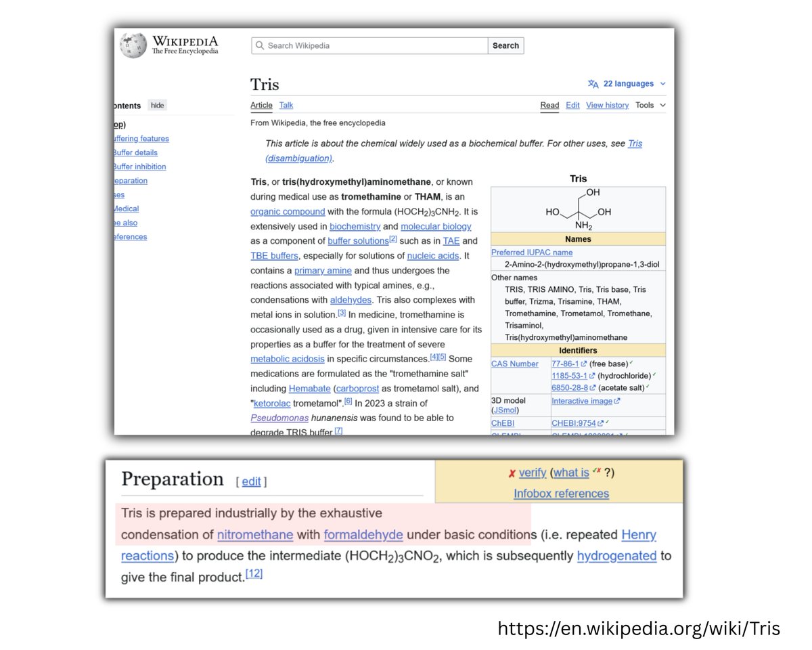Open the Hemabate link
This screenshot has height=650, width=812.
tap(309, 389)
